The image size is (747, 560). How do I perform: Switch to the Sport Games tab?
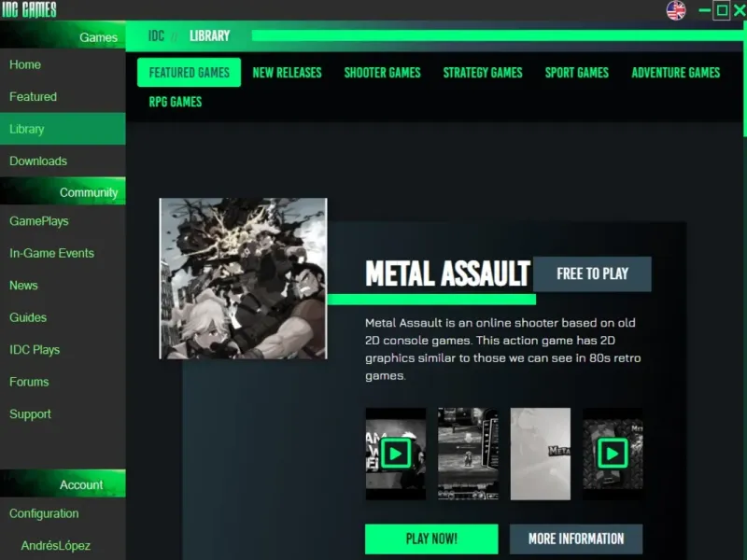point(577,73)
